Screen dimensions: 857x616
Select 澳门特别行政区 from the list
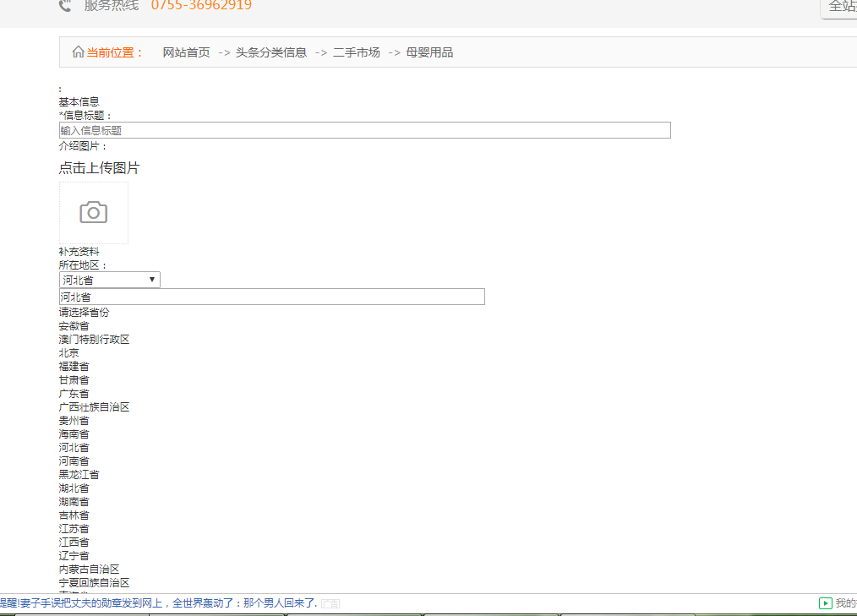[x=94, y=340]
